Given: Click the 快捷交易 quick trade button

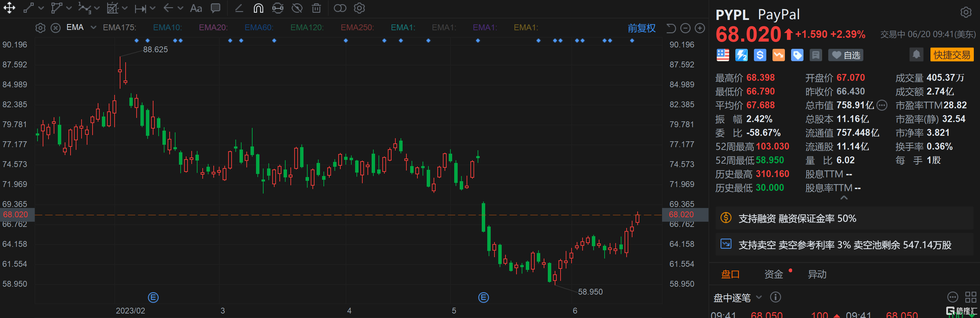Looking at the screenshot, I should point(951,55).
